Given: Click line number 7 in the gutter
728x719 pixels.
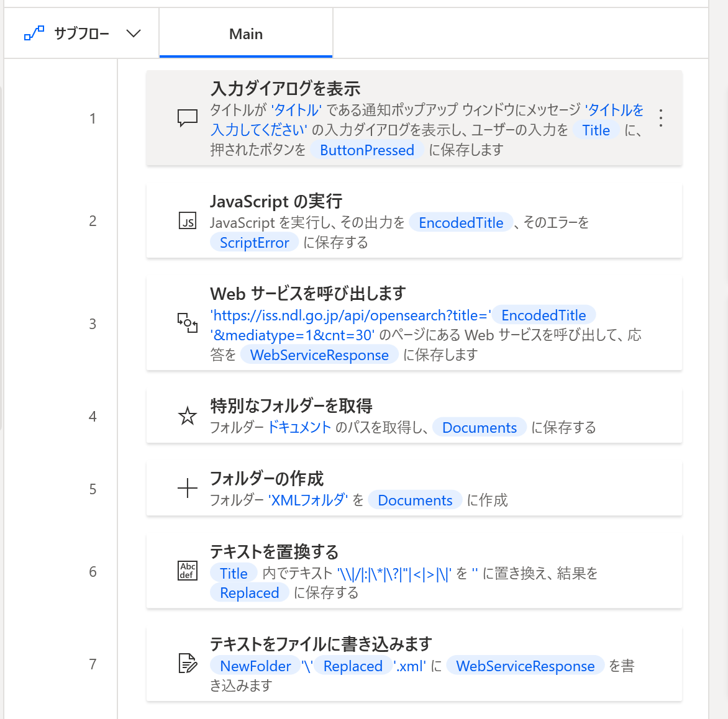Looking at the screenshot, I should (93, 664).
